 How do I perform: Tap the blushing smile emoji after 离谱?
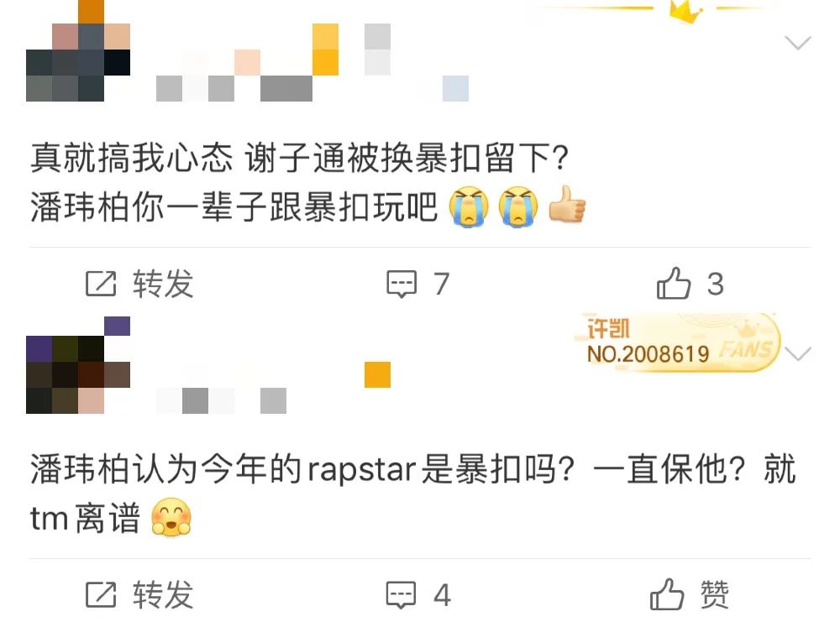click(171, 516)
